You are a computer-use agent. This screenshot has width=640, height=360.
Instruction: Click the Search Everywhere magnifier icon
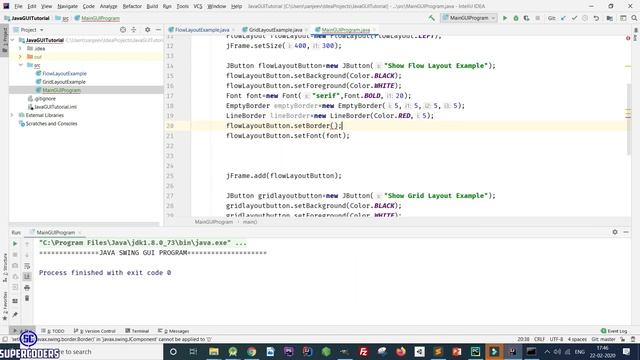pyautogui.click(x=634, y=18)
